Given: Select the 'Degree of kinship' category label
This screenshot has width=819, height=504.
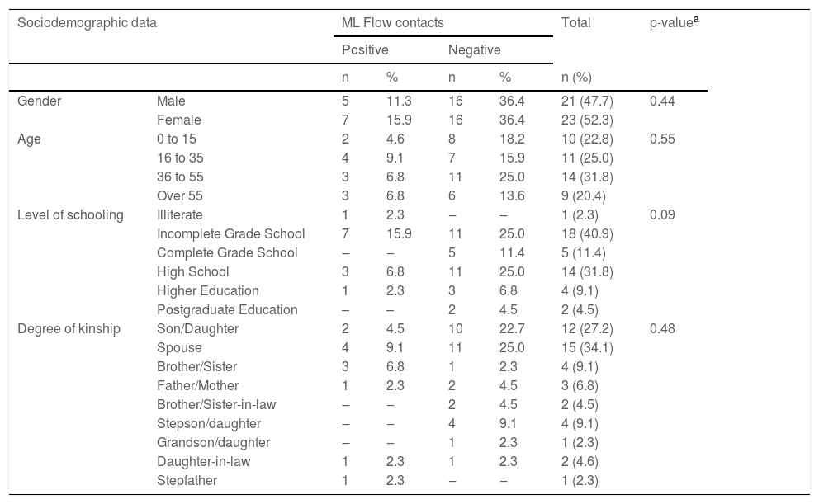Looking at the screenshot, I should point(69,328).
